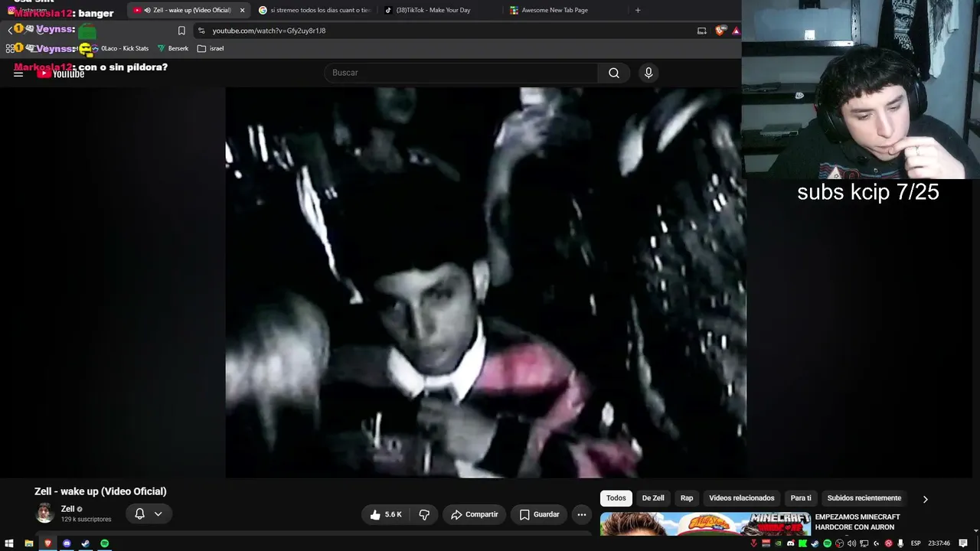Open the Kick icon in system tray
980x551 pixels.
tap(802, 543)
